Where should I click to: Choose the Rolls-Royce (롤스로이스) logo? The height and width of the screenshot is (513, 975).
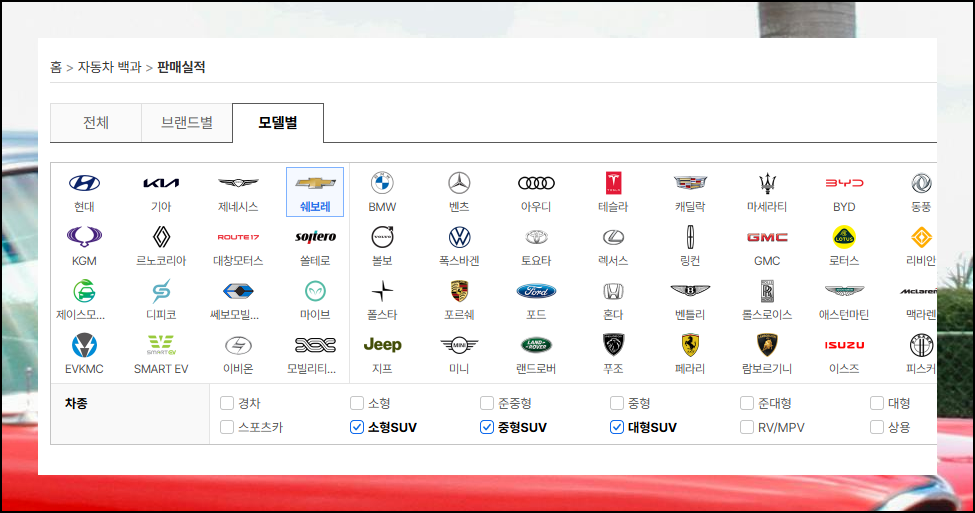point(767,291)
